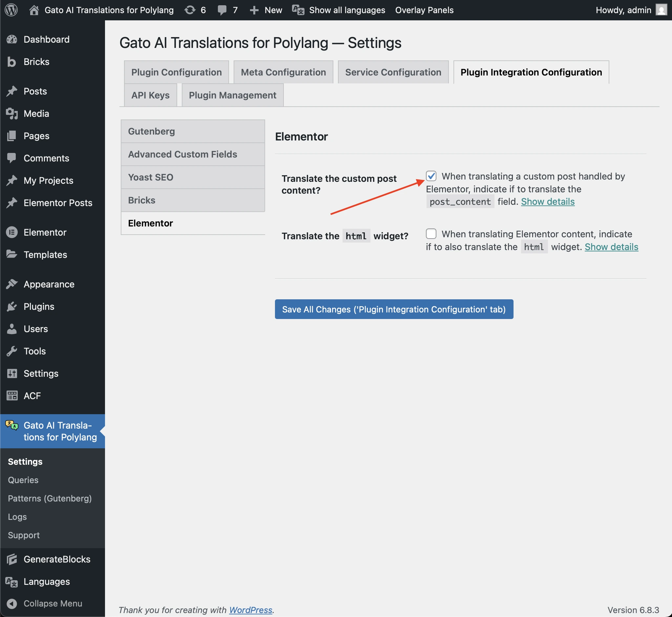Collapse the admin sidebar menu
Viewport: 672px width, 617px height.
click(x=53, y=603)
